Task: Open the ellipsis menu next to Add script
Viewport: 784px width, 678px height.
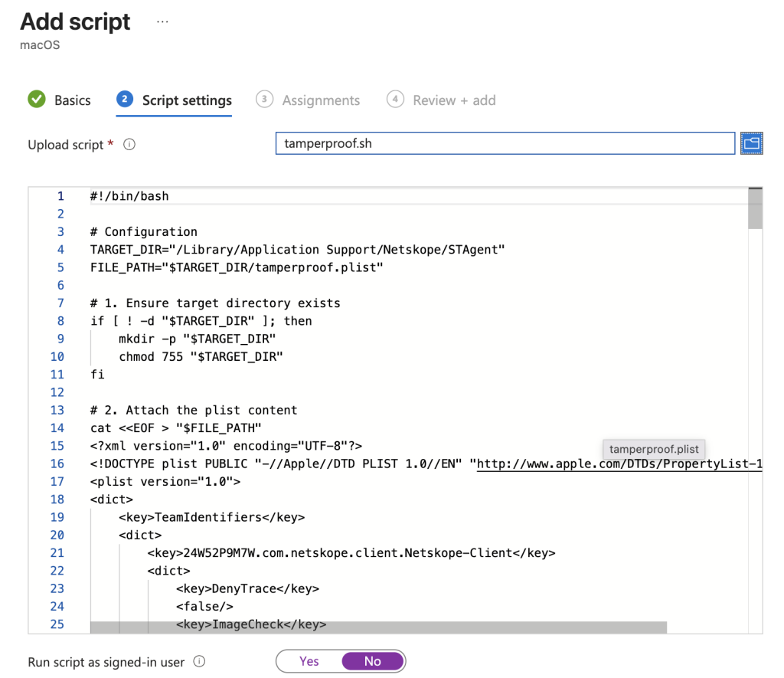Action: coord(162,22)
